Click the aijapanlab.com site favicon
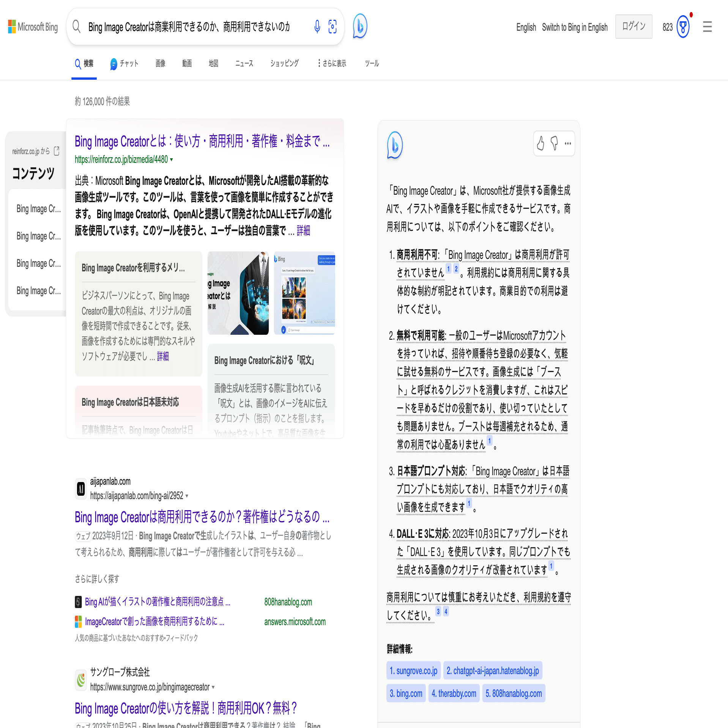728x728 pixels. pos(81,488)
